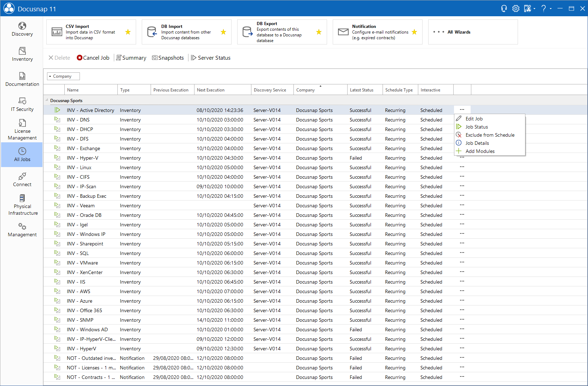Click the job icon of INV - DNS
Image resolution: width=588 pixels, height=386 pixels.
(57, 120)
